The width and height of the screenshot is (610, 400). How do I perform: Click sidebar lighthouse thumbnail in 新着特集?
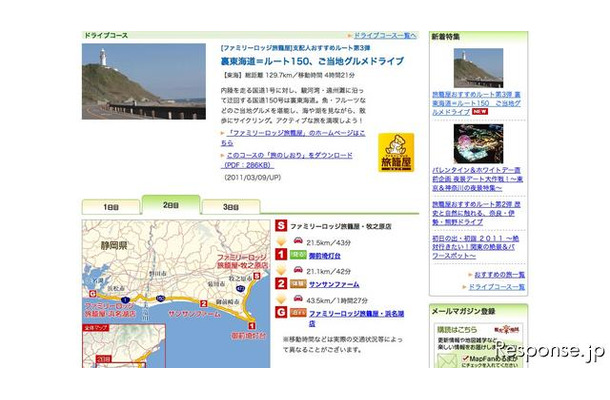478,68
